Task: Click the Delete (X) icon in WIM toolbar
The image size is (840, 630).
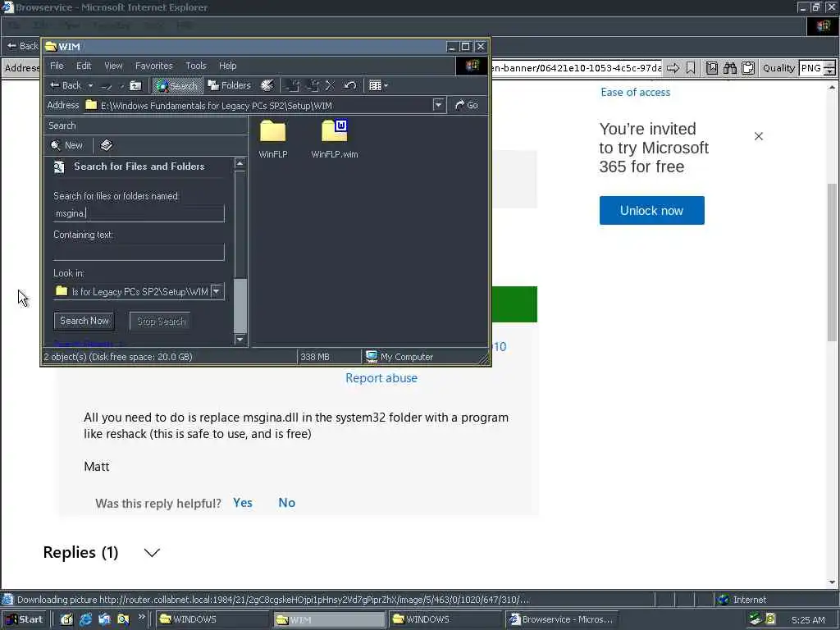Action: tap(330, 85)
